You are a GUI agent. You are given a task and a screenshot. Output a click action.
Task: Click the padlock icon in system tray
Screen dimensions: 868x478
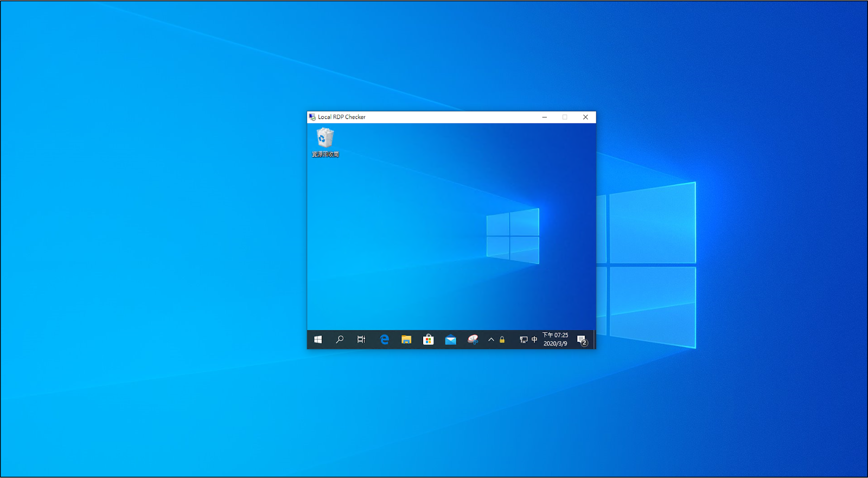pos(502,340)
